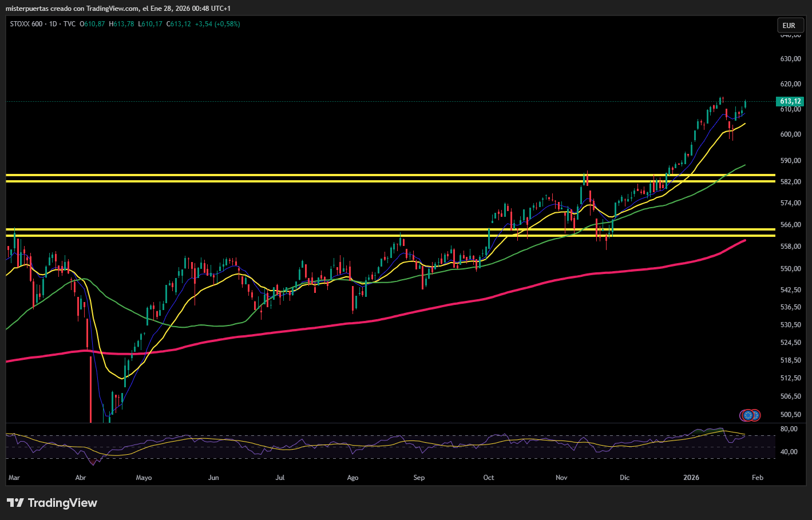This screenshot has width=812, height=520.
Task: Open the EUR currency selector
Action: coord(789,25)
